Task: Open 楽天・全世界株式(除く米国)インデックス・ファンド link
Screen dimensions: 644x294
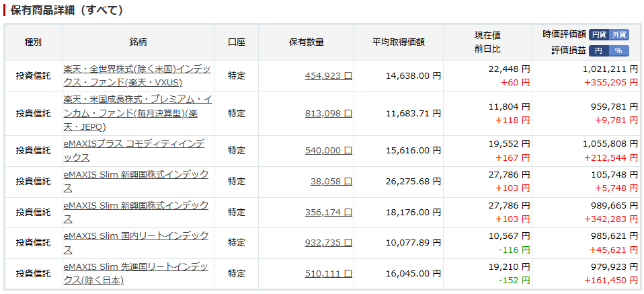Action: click(x=137, y=75)
